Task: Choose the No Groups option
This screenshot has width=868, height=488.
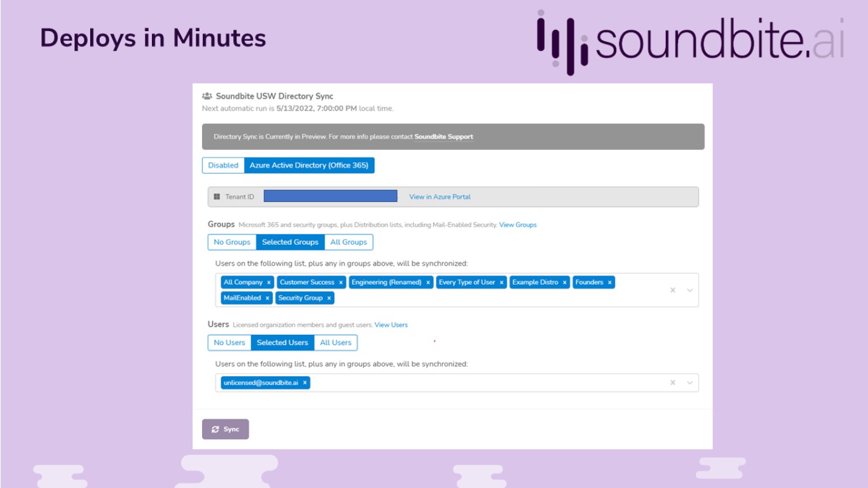Action: pyautogui.click(x=232, y=242)
